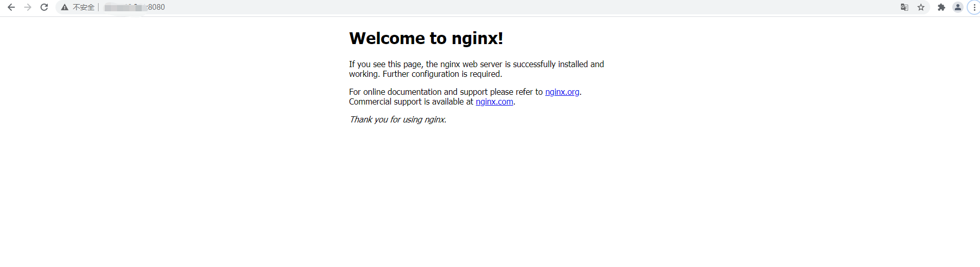Go forward to the next page

point(28,7)
